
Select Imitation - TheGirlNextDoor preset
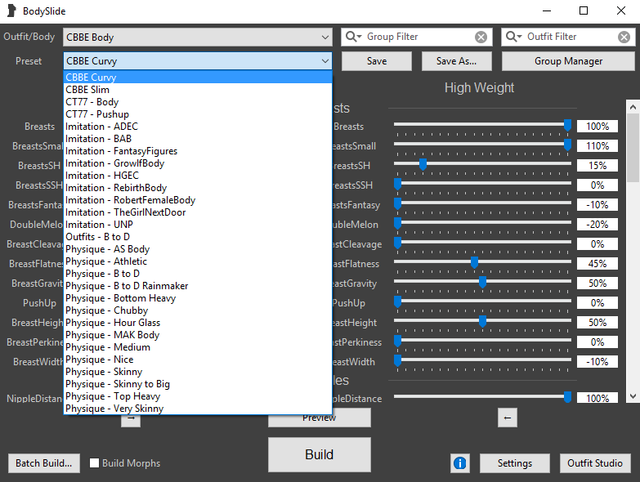(198, 212)
